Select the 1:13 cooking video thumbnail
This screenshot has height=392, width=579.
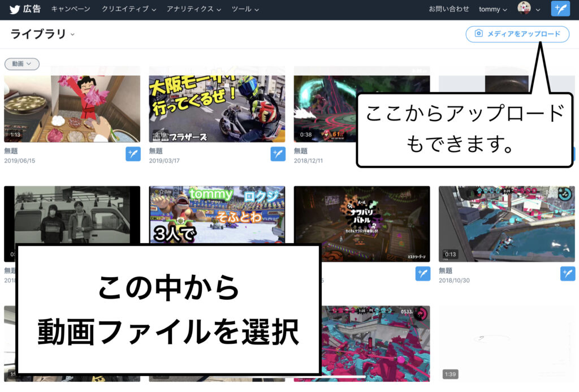click(x=72, y=109)
